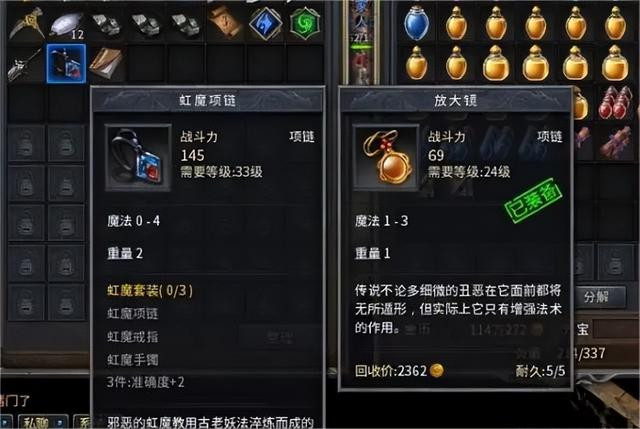Select the 虹魔戒指 set piece entry
Screen dimensions: 640x429
[133, 337]
